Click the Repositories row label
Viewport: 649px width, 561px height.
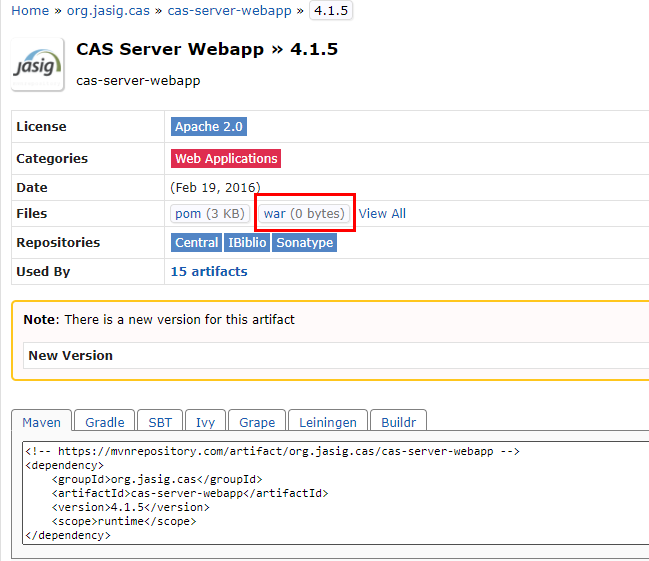(x=58, y=243)
